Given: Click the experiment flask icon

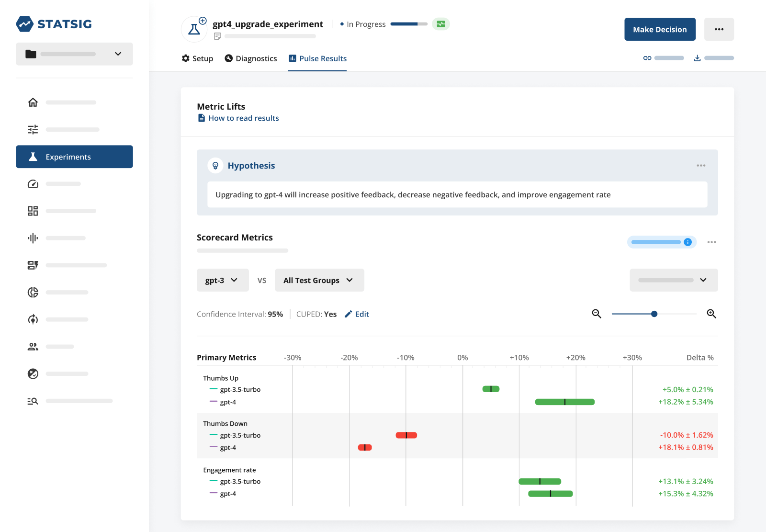Looking at the screenshot, I should pos(194,29).
